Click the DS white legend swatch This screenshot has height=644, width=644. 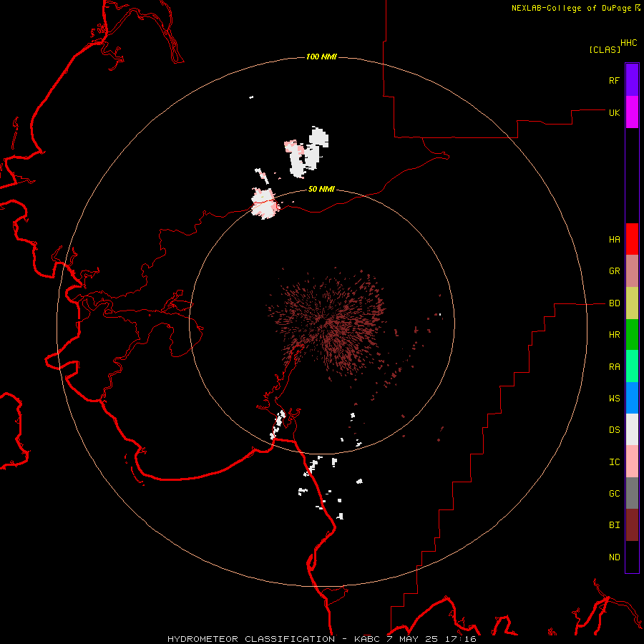[632, 429]
